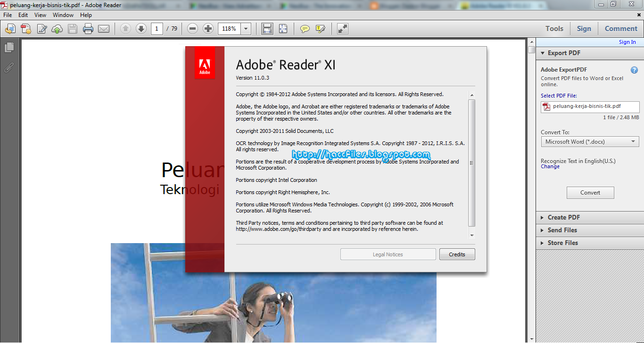
Task: Click the document scrollbar up arrow
Action: click(x=532, y=42)
